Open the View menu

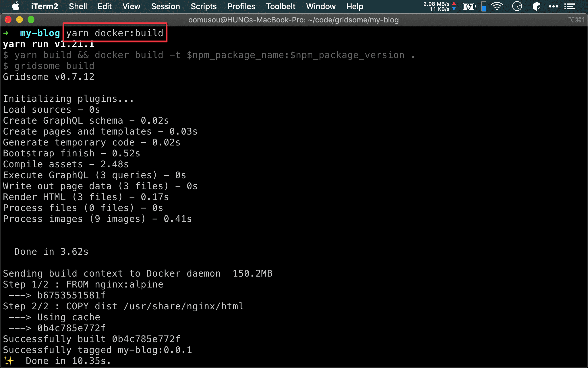click(x=131, y=6)
